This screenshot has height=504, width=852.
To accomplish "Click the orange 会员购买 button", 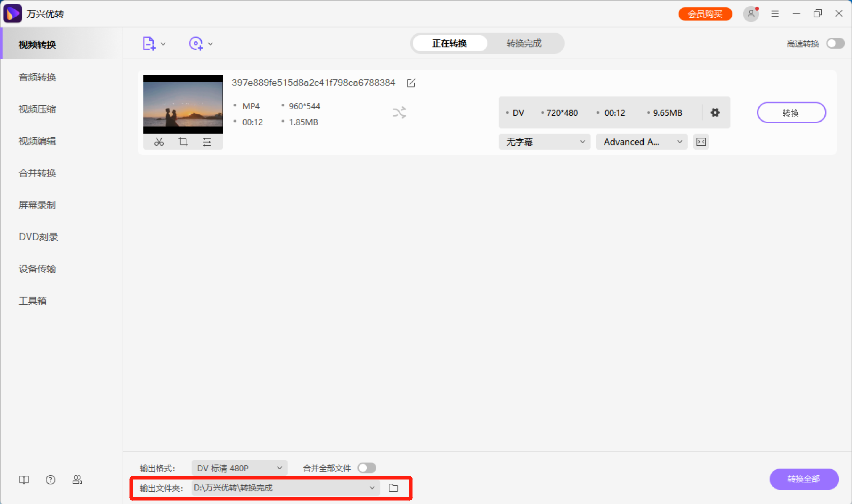I will [x=705, y=14].
